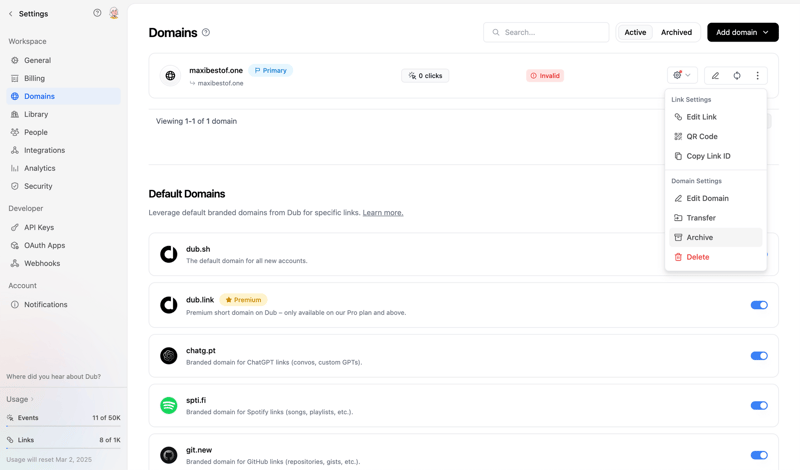Click the GitHub logo for git.new
The height and width of the screenshot is (470, 800).
[169, 455]
